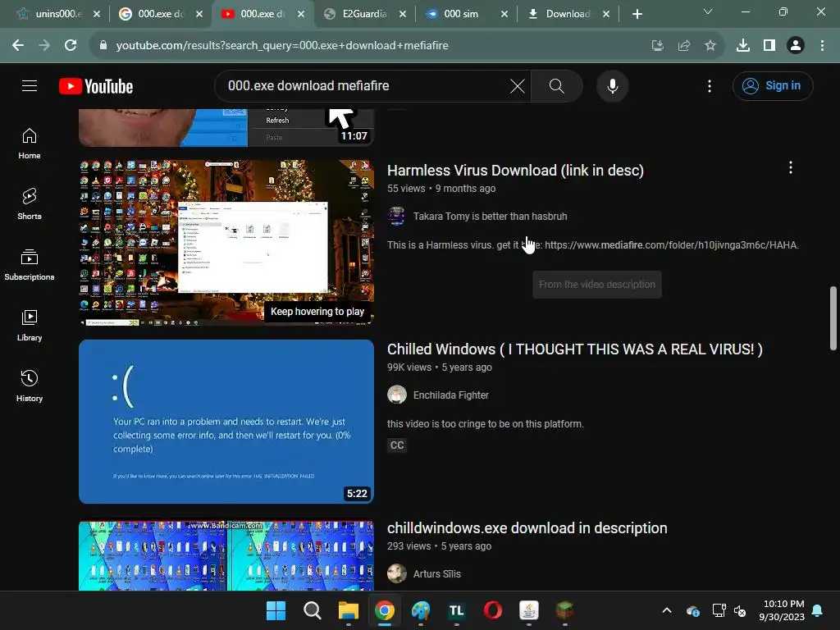
Task: Start voice search with the microphone icon
Action: coord(612,85)
